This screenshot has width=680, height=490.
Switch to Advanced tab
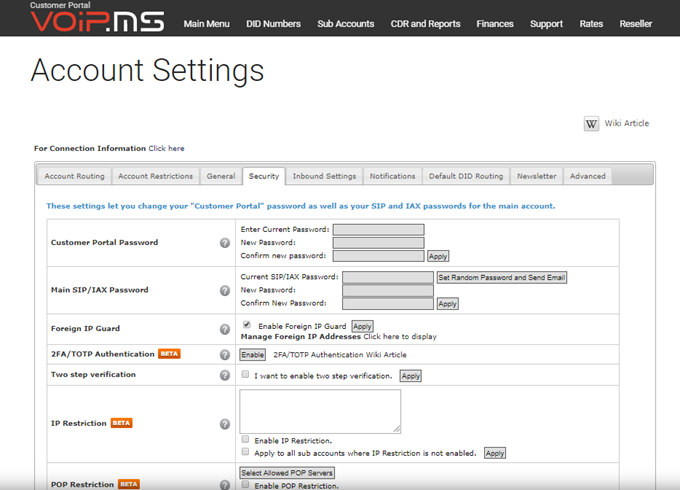click(588, 176)
